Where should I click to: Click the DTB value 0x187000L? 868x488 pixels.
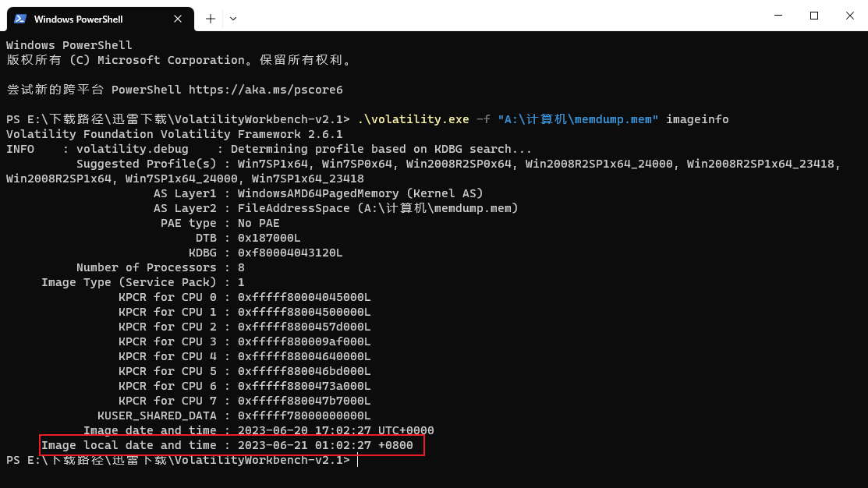(269, 238)
